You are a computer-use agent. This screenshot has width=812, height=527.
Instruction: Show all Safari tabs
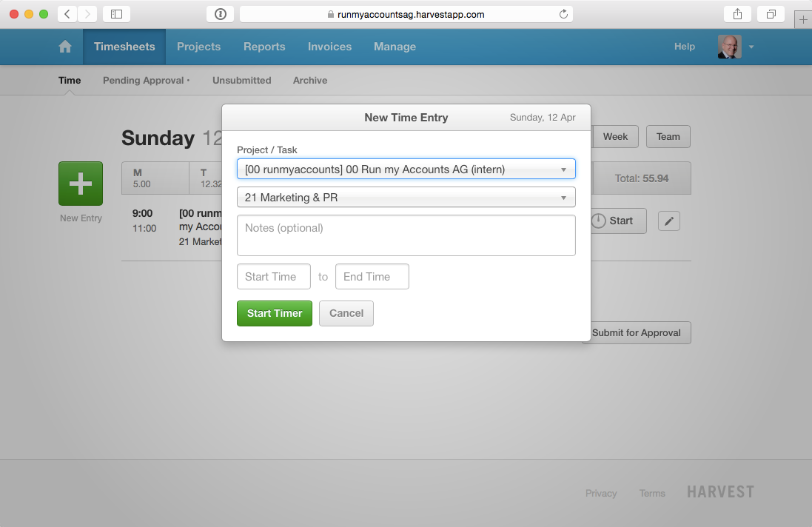[x=771, y=14]
